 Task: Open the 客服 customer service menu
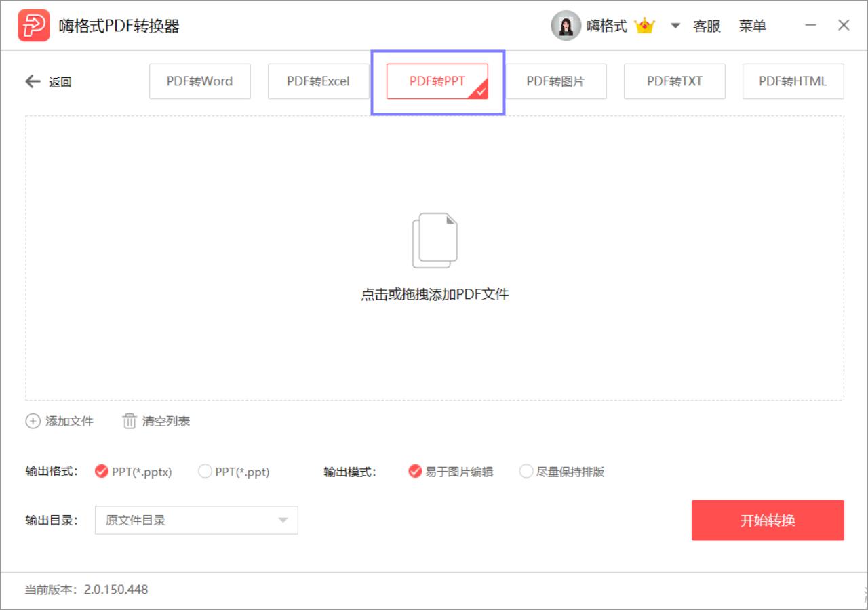point(707,26)
